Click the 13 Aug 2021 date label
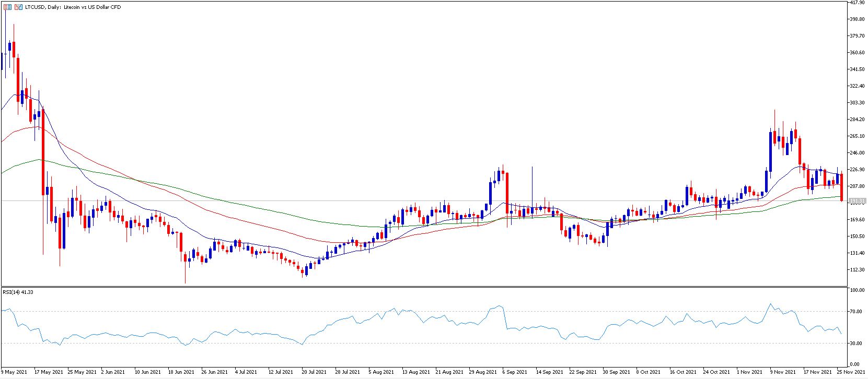This screenshot has height=379, width=868. coord(416,372)
